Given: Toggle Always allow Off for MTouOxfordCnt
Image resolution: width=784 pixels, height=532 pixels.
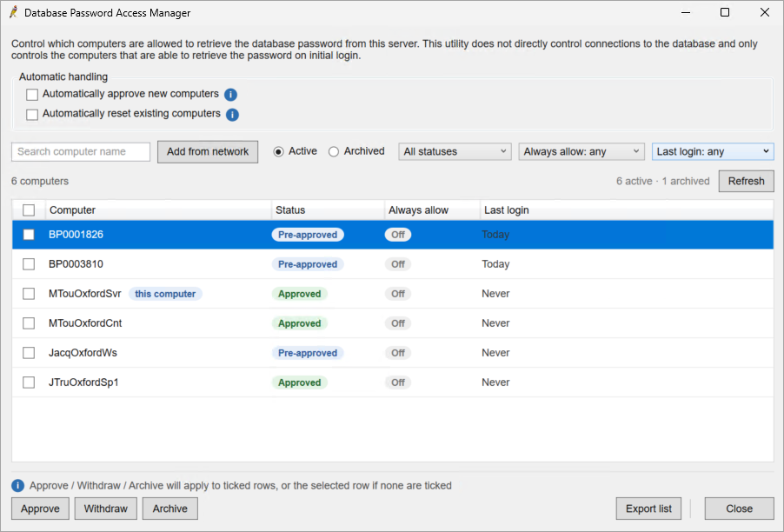Looking at the screenshot, I should pyautogui.click(x=398, y=323).
